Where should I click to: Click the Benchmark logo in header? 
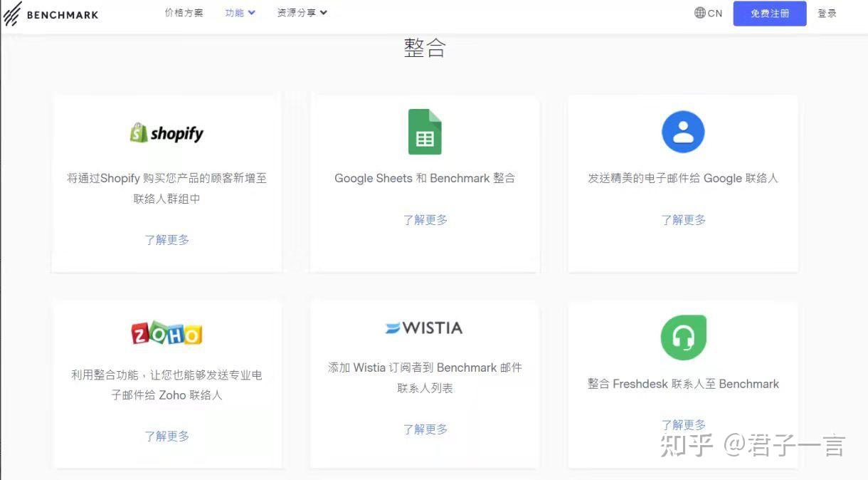[51, 14]
